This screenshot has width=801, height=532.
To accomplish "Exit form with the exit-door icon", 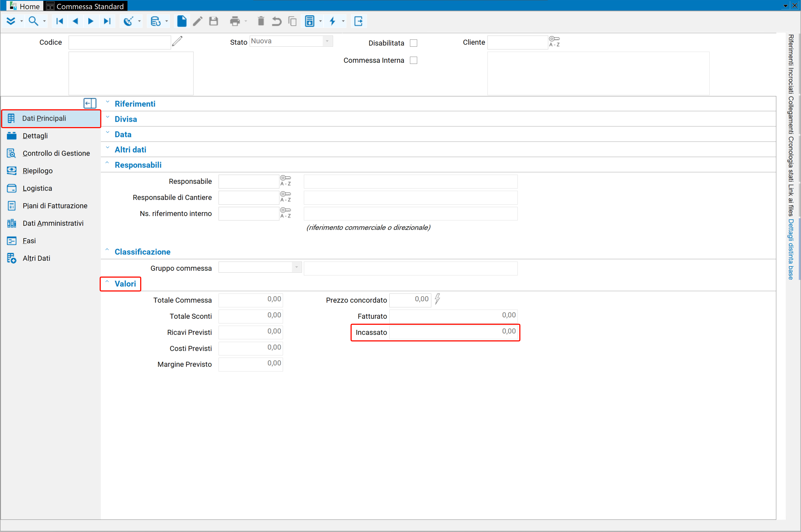I will click(x=358, y=21).
